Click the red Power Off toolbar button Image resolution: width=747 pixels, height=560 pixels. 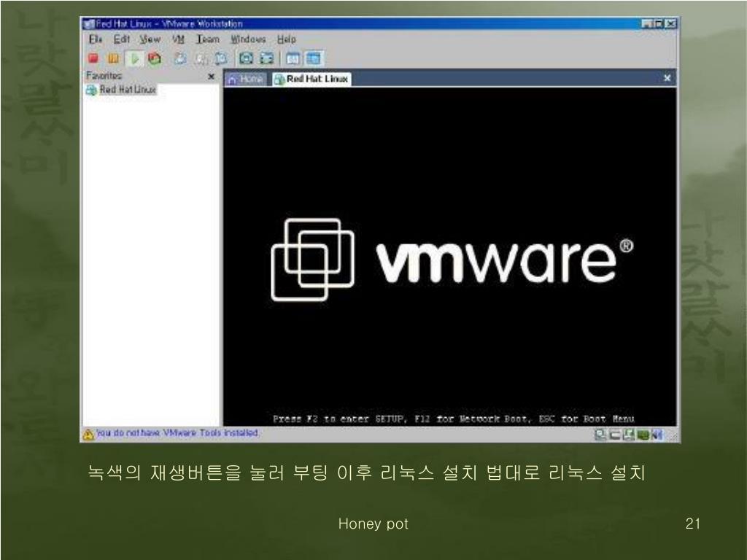[x=93, y=58]
